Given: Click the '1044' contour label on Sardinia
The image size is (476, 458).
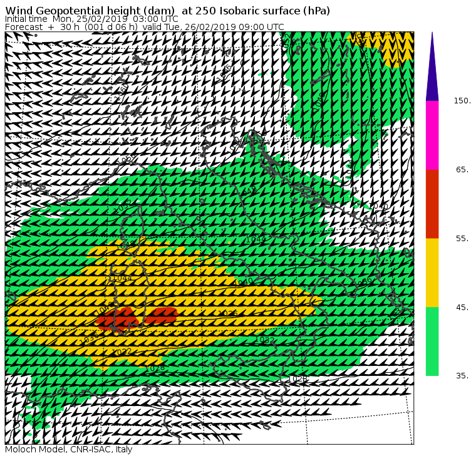Looking at the screenshot, I should [122, 278].
